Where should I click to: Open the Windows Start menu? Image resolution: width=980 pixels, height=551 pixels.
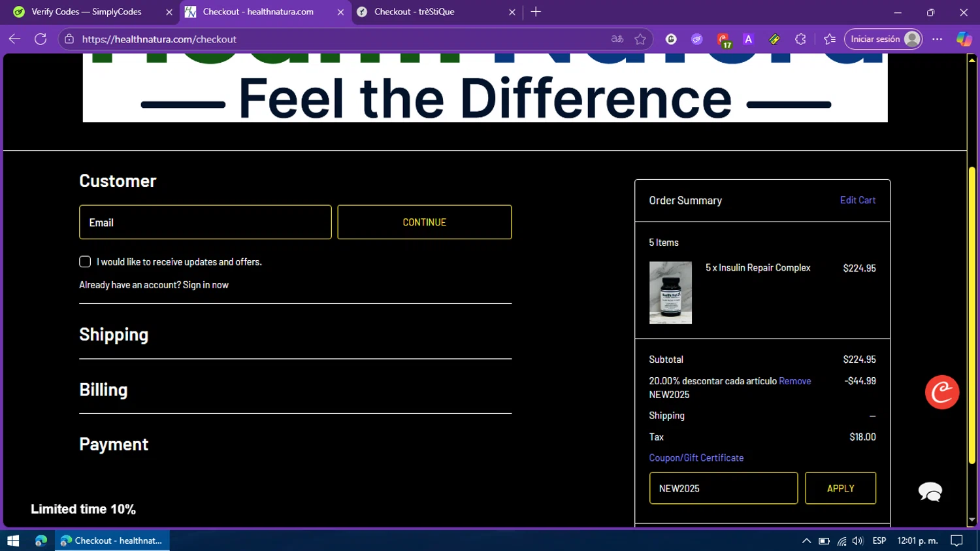[13, 541]
